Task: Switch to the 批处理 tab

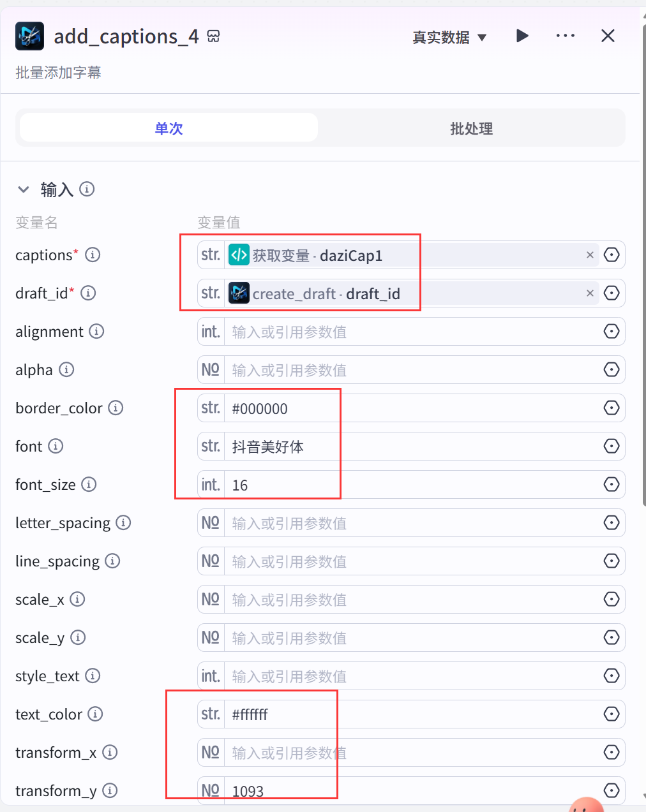Action: point(471,128)
